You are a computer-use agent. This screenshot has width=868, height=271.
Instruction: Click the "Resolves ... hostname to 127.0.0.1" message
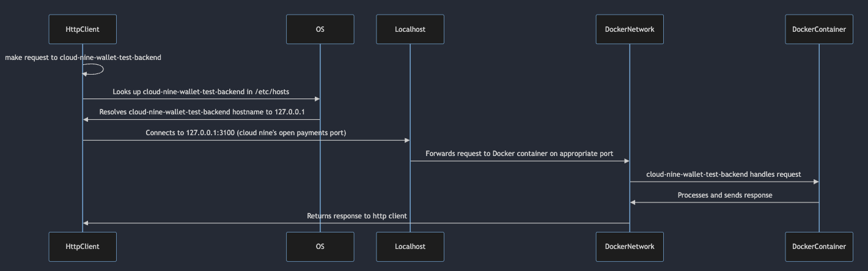(x=202, y=112)
